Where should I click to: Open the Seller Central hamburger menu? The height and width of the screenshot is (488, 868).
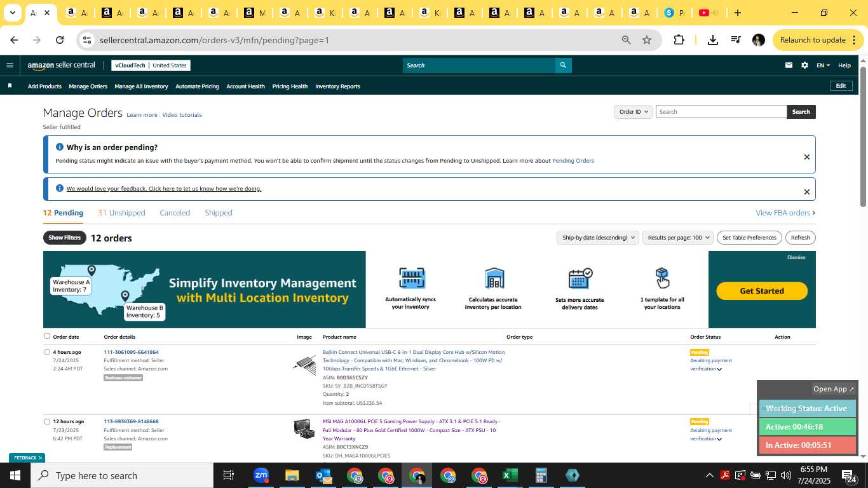10,65
